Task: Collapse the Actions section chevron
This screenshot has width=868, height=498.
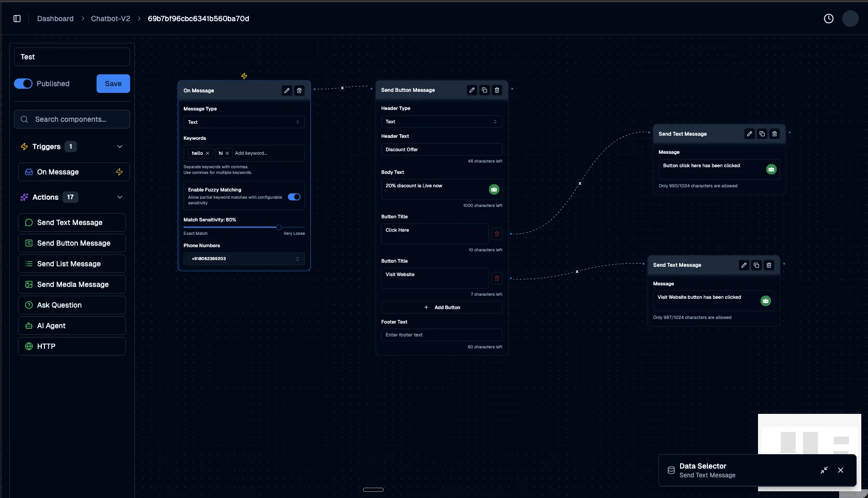Action: [120, 197]
